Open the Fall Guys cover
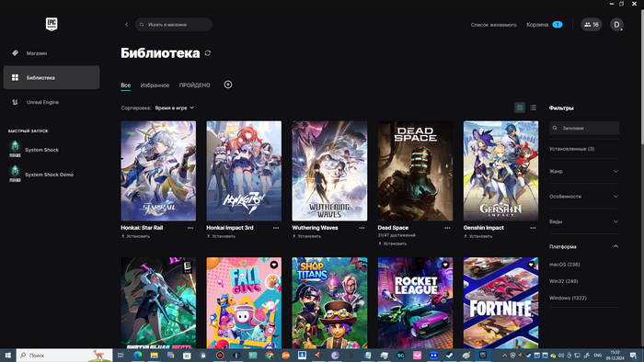Viewport: 644px width, 362px height. coord(244,303)
